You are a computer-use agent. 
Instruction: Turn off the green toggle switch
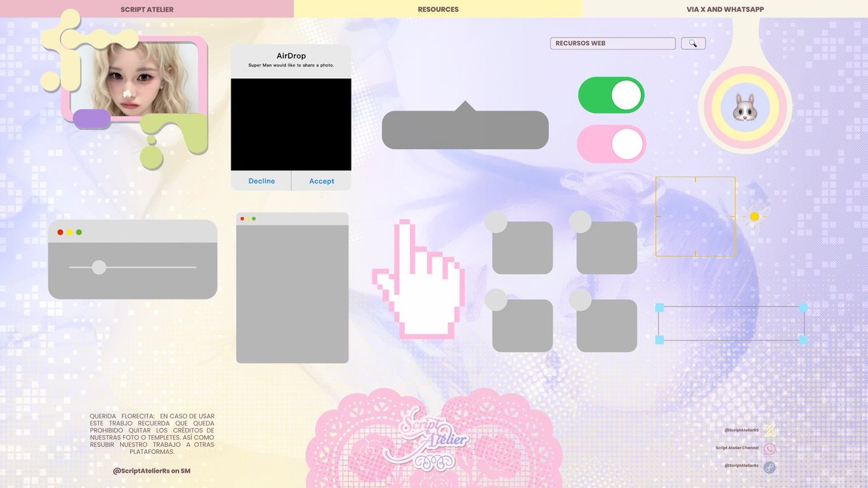click(611, 95)
